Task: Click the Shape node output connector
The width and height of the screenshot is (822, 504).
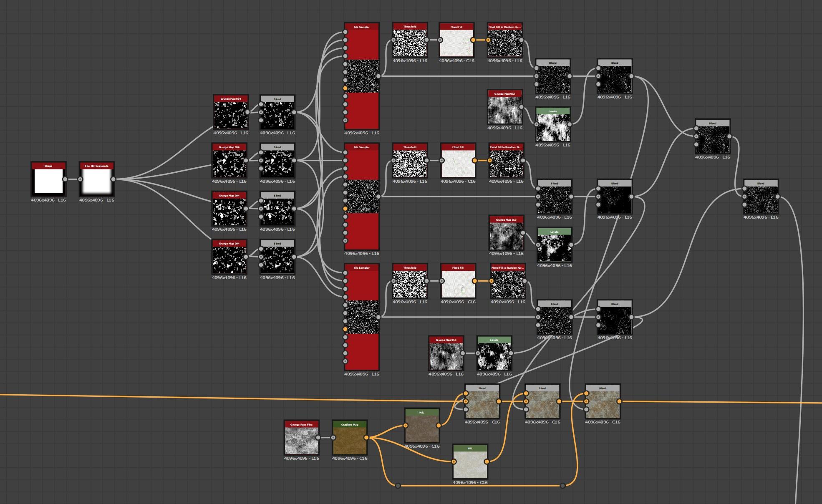Action: (x=65, y=179)
